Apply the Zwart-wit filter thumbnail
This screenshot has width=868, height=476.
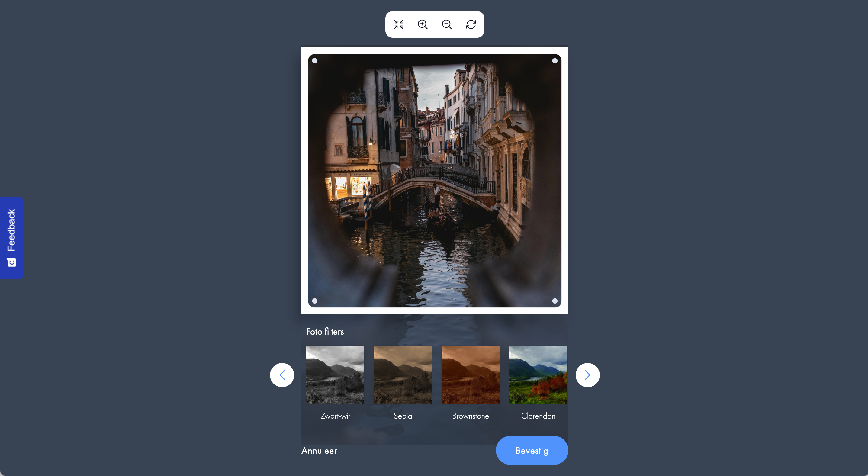[x=335, y=375]
